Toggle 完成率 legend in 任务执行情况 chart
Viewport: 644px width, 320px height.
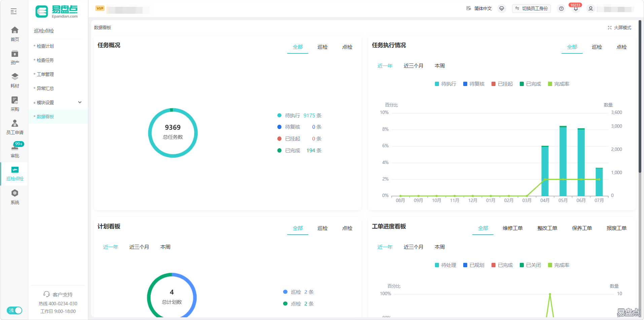pyautogui.click(x=558, y=84)
